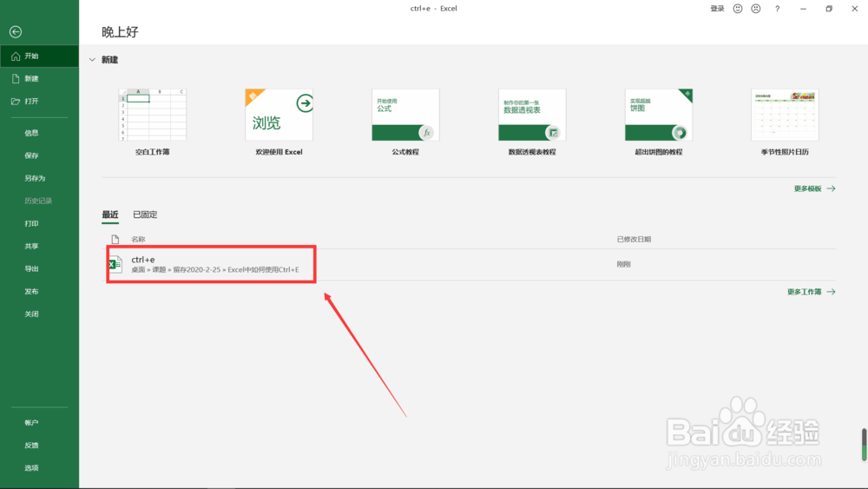
Task: Restore down the Excel window
Action: pos(829,9)
